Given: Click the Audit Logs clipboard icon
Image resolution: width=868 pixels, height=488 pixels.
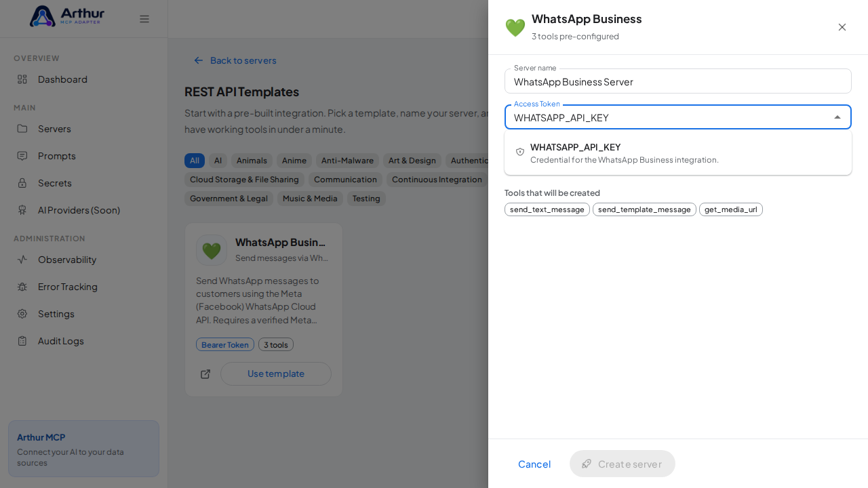Looking at the screenshot, I should coord(22,341).
